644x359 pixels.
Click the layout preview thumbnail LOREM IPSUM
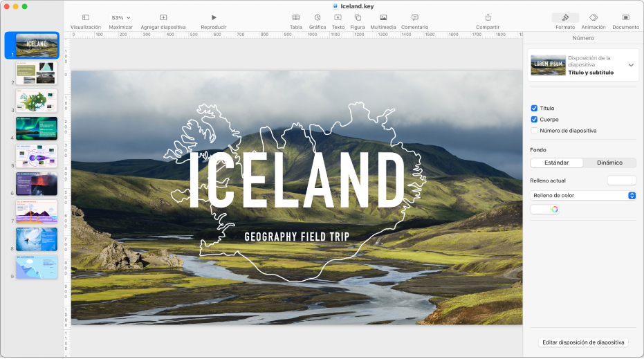coord(548,65)
